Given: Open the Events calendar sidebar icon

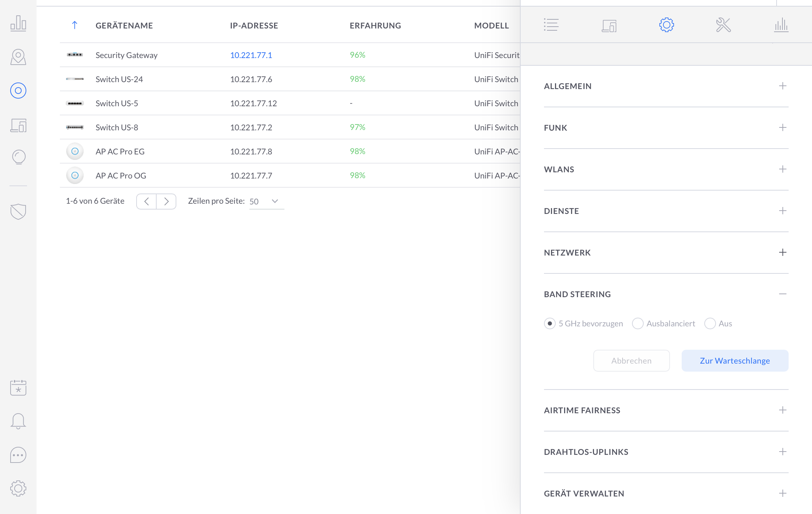Looking at the screenshot, I should pyautogui.click(x=18, y=387).
